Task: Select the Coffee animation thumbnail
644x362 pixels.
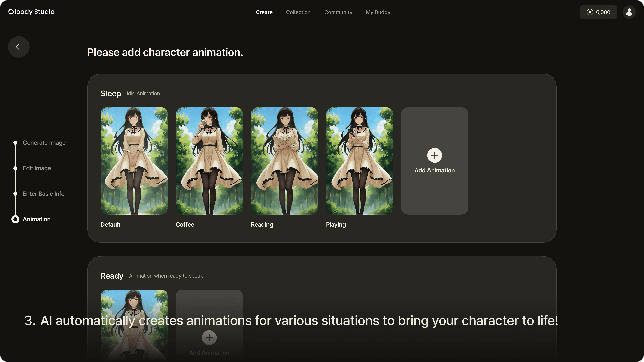Action: (x=209, y=161)
